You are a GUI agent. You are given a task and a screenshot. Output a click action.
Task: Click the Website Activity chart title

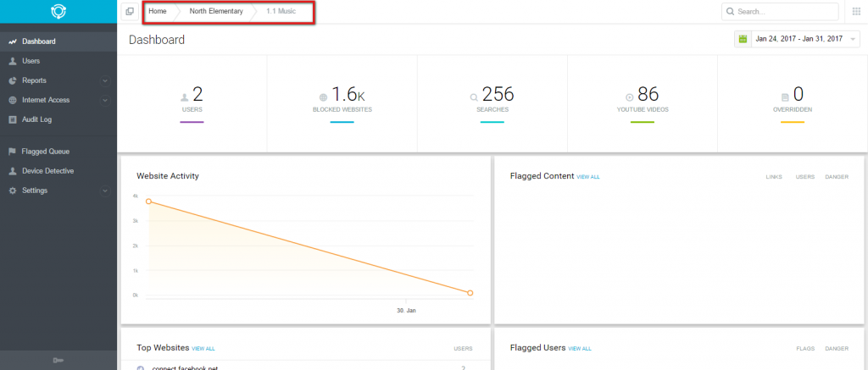tap(168, 176)
